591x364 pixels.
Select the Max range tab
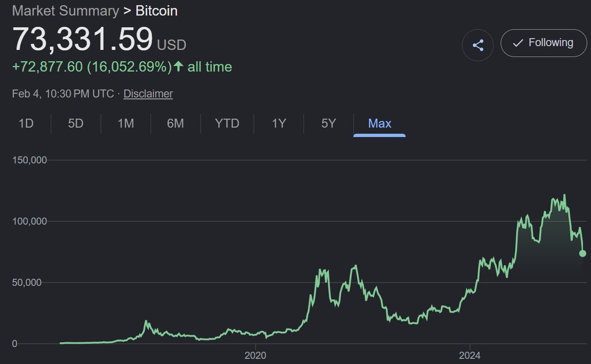pyautogui.click(x=380, y=123)
